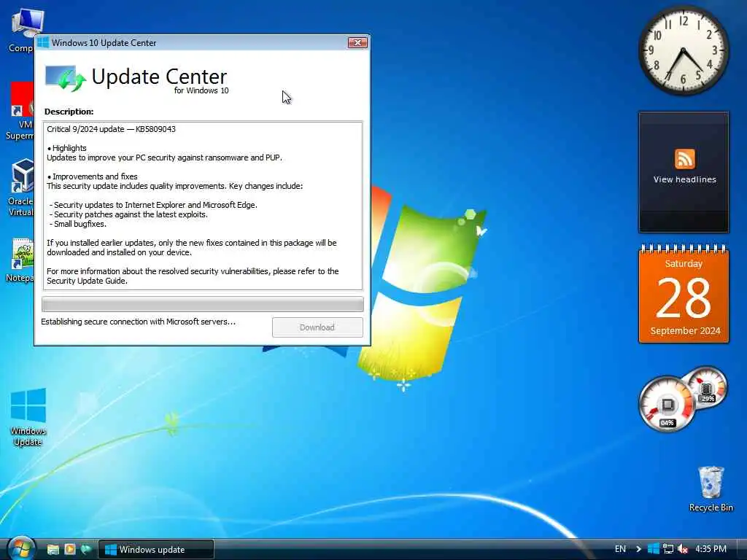Click the 'Description:' label
The height and width of the screenshot is (560, 747).
tap(69, 112)
